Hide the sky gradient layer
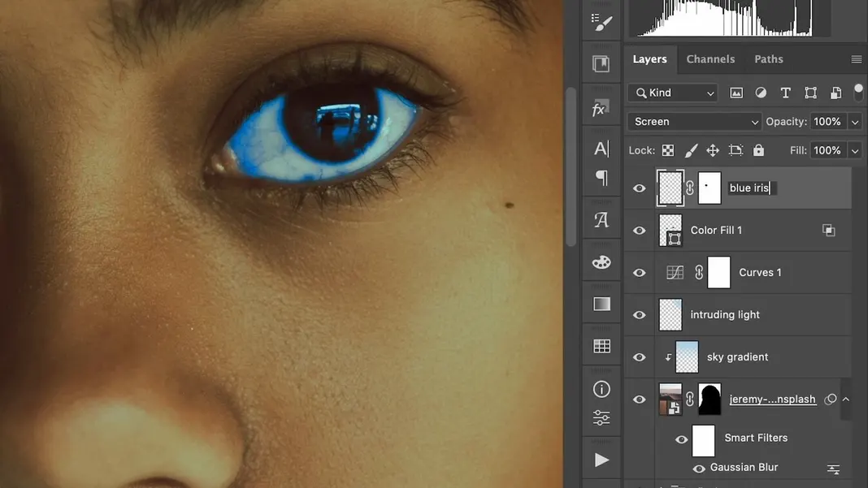The width and height of the screenshot is (868, 488). tap(640, 357)
